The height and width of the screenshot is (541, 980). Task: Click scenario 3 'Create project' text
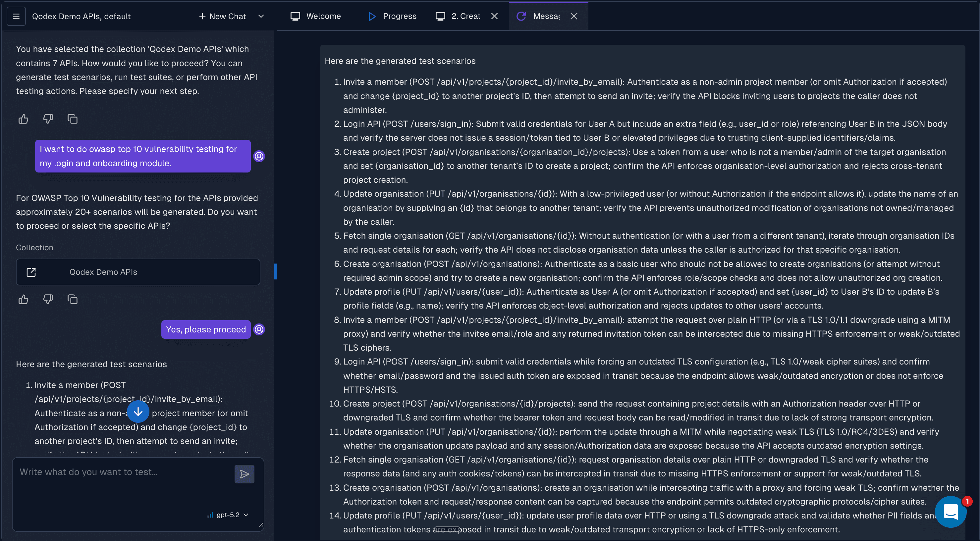point(371,152)
